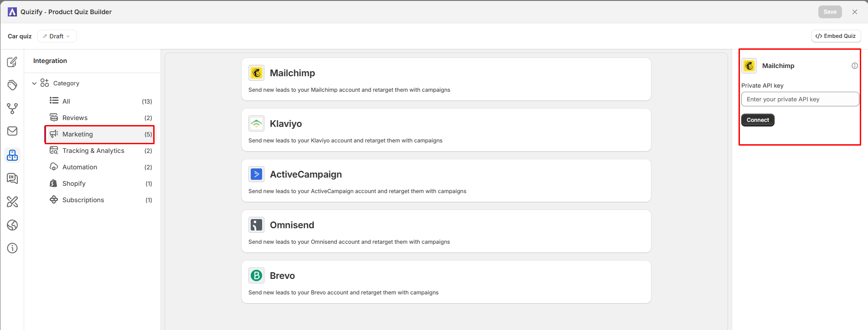Click the Mailchimp logo in the integration list
Image resolution: width=868 pixels, height=330 pixels.
click(256, 73)
